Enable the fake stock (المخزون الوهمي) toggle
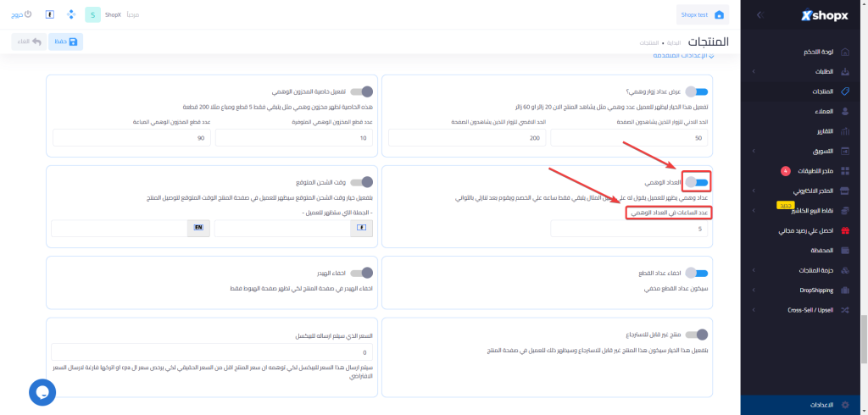This screenshot has width=868, height=415. [362, 91]
